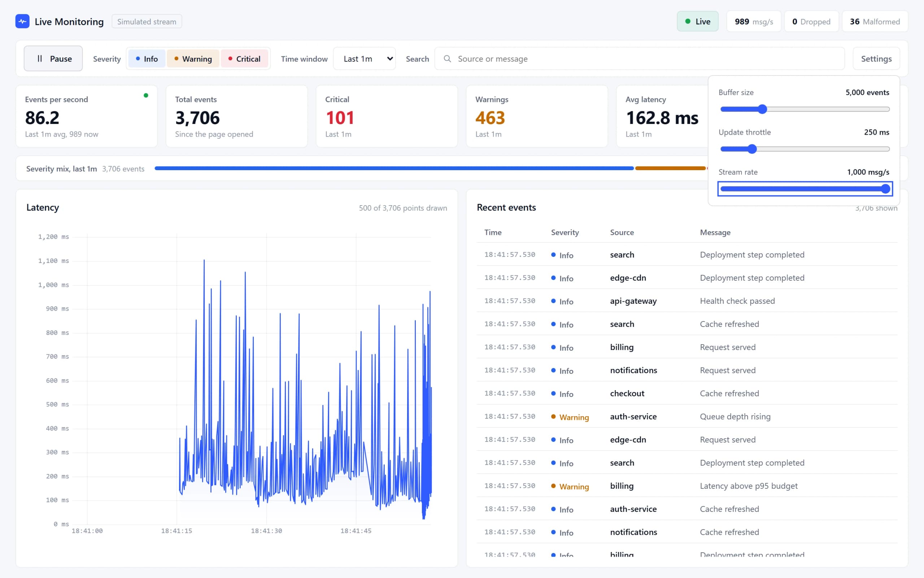
Task: Select the Total events card
Action: click(x=237, y=116)
